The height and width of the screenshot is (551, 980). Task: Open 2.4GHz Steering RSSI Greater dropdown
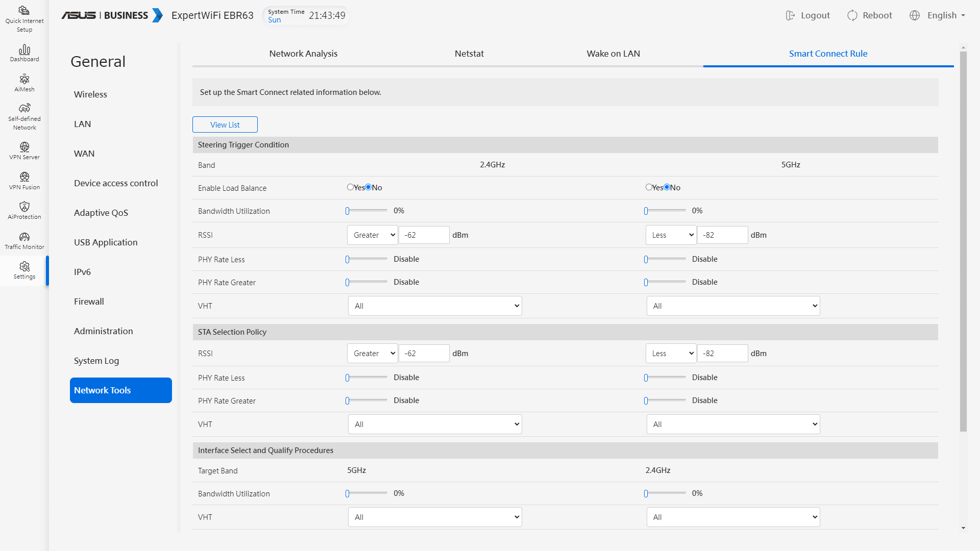pyautogui.click(x=372, y=235)
